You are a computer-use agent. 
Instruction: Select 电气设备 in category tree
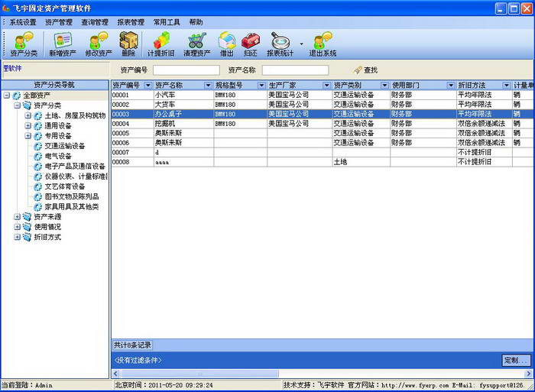58,156
